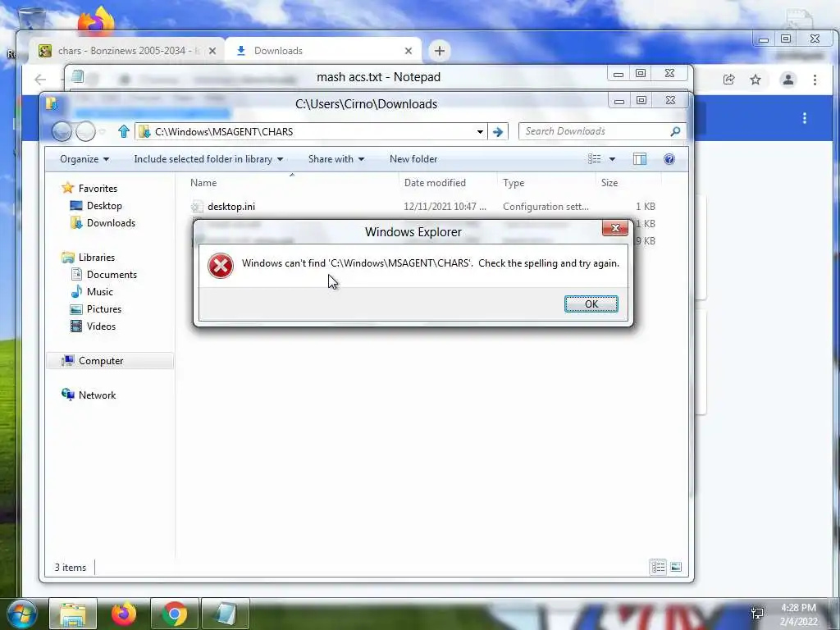The height and width of the screenshot is (630, 840).
Task: Open the Pictures library
Action: click(x=104, y=309)
